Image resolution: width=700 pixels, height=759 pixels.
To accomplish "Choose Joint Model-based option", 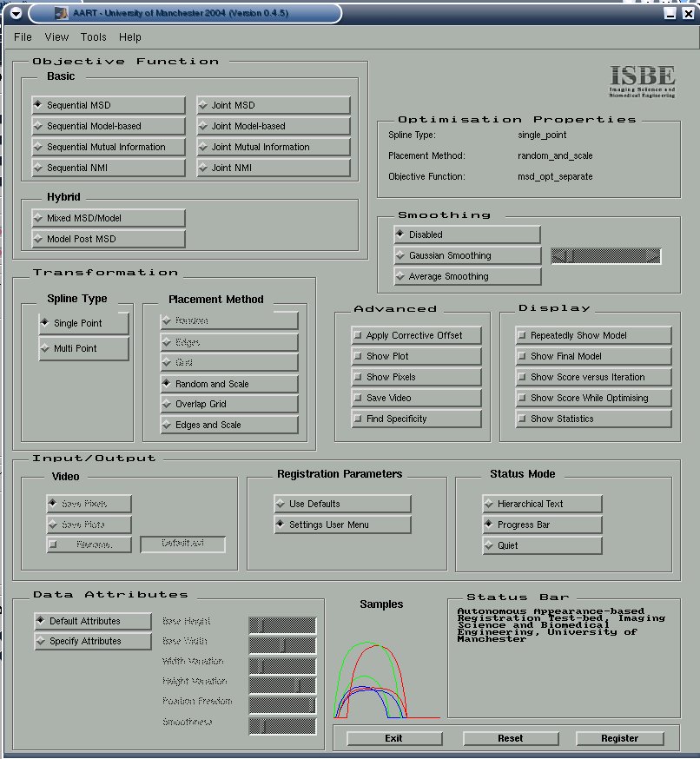I will click(274, 126).
